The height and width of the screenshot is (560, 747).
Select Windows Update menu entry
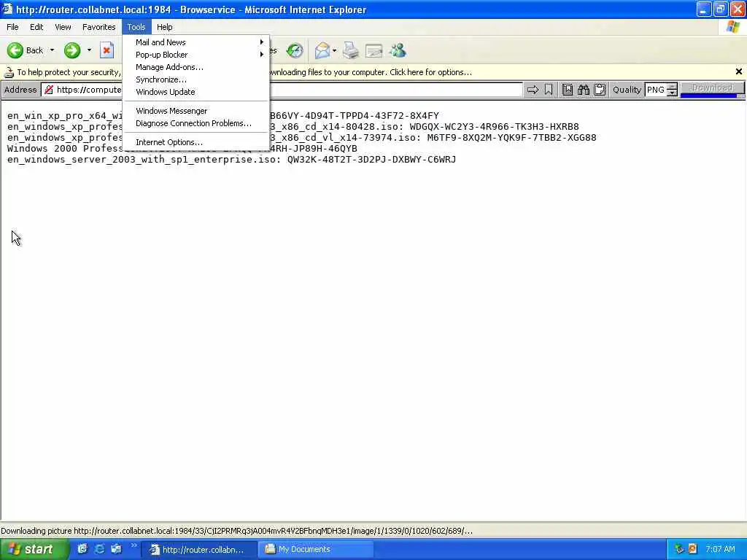point(196,92)
